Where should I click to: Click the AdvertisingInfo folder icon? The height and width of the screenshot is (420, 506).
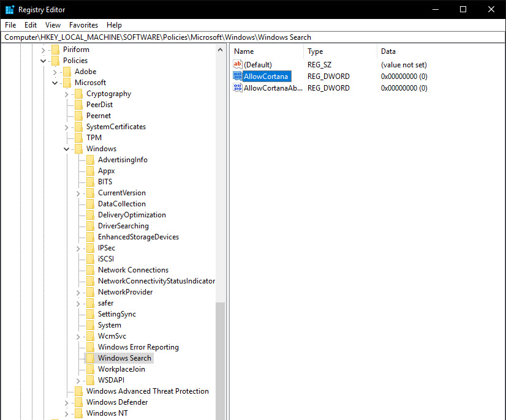point(91,160)
